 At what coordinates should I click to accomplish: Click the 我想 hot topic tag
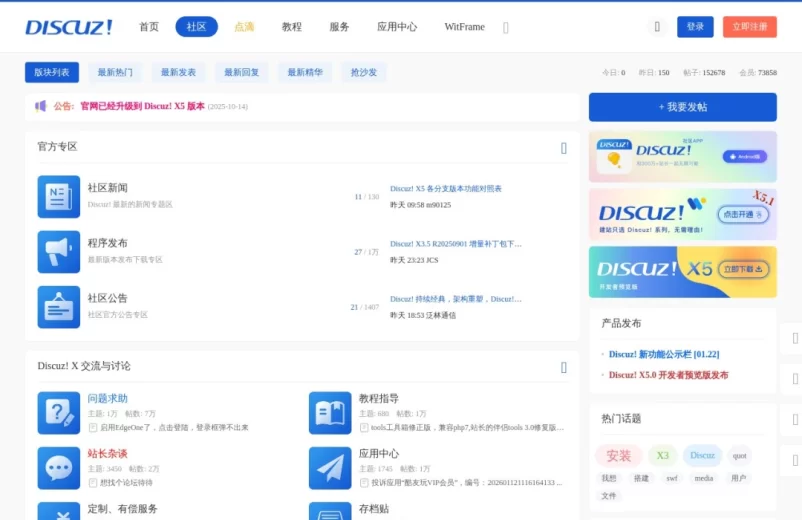[609, 479]
